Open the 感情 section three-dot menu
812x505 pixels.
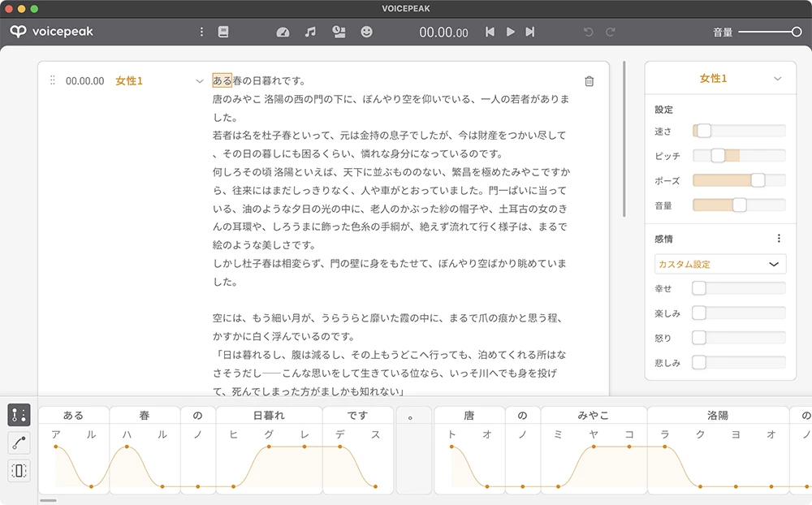point(779,239)
